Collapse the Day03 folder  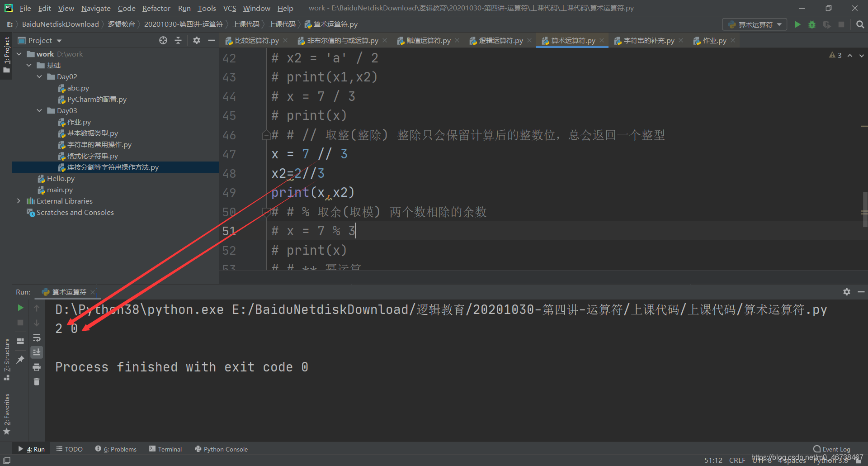(39, 110)
